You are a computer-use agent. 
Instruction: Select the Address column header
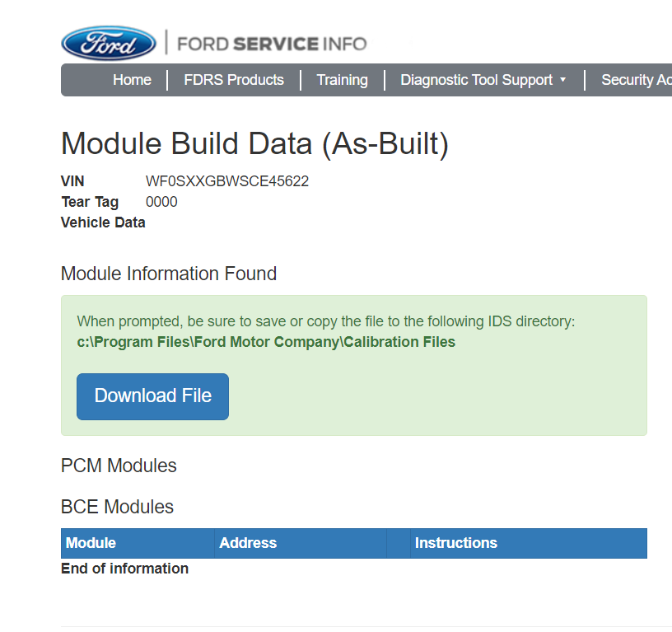click(x=248, y=543)
